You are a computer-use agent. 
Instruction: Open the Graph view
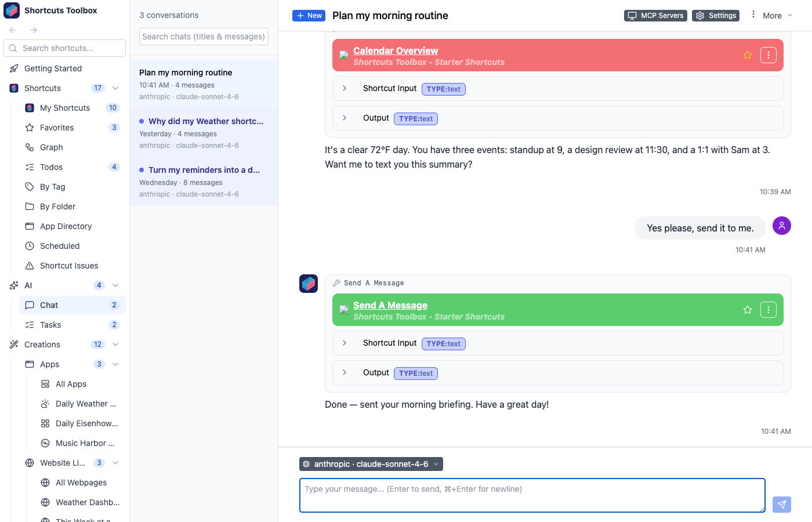72,147
